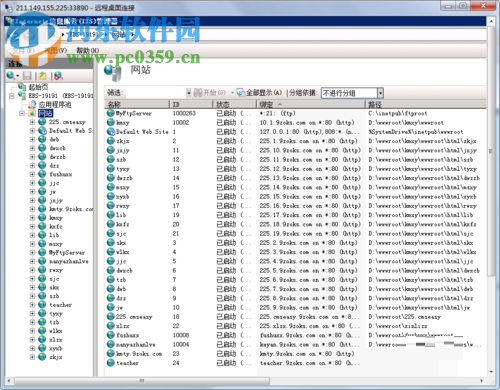Expand the 225.cnzeasy tree node

coord(32,122)
